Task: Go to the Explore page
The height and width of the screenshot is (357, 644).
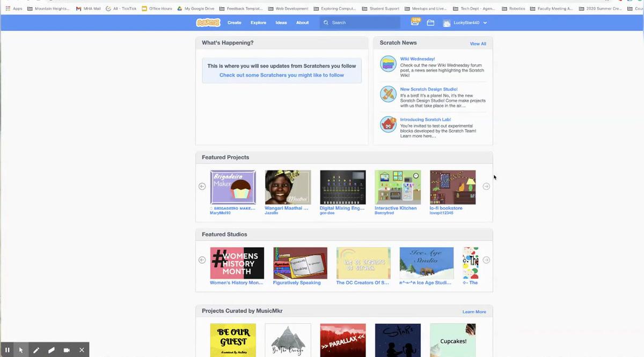Action: tap(258, 23)
